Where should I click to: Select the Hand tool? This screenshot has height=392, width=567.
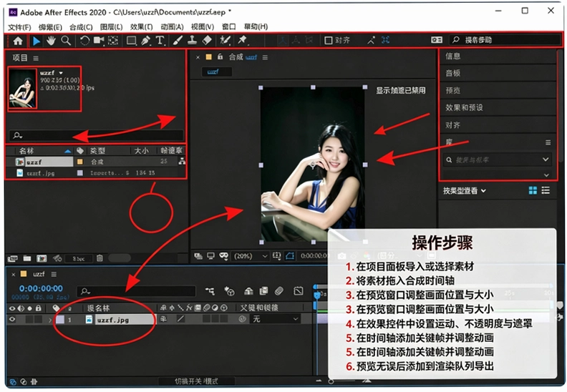click(x=51, y=41)
